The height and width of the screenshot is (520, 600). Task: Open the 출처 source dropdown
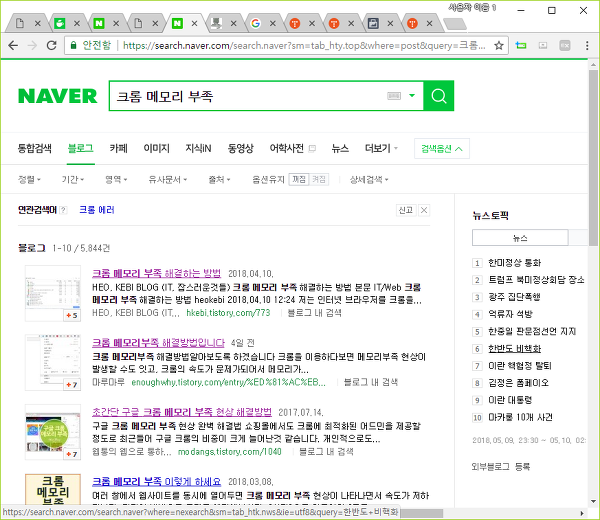click(x=219, y=179)
